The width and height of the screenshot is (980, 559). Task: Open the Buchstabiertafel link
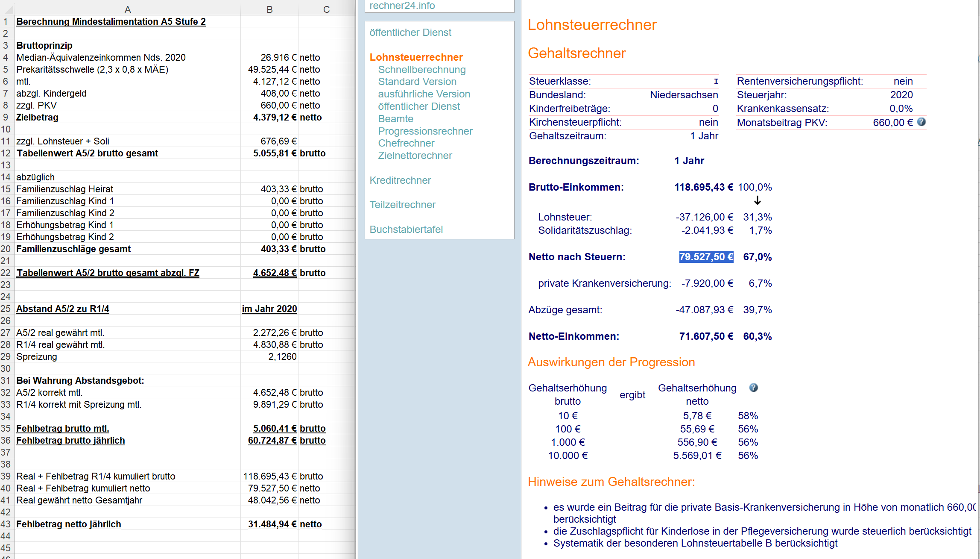point(406,229)
